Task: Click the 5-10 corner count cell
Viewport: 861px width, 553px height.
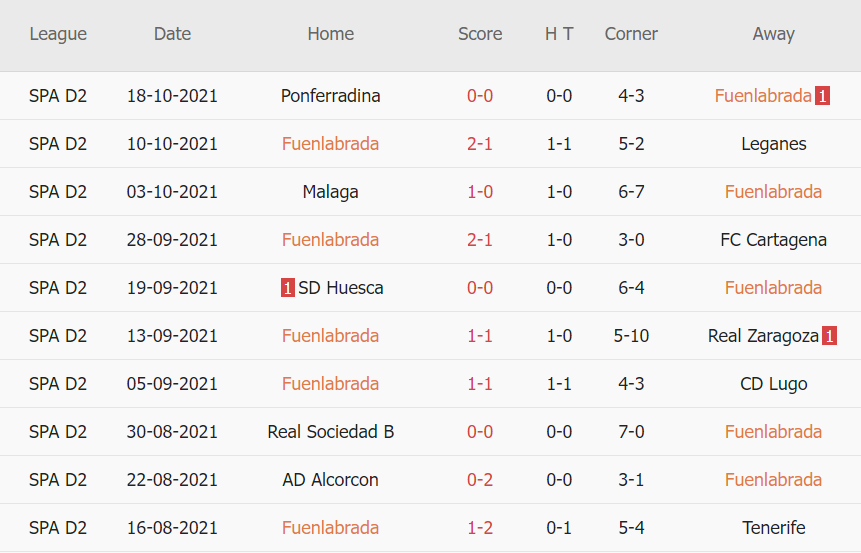Action: coord(631,336)
